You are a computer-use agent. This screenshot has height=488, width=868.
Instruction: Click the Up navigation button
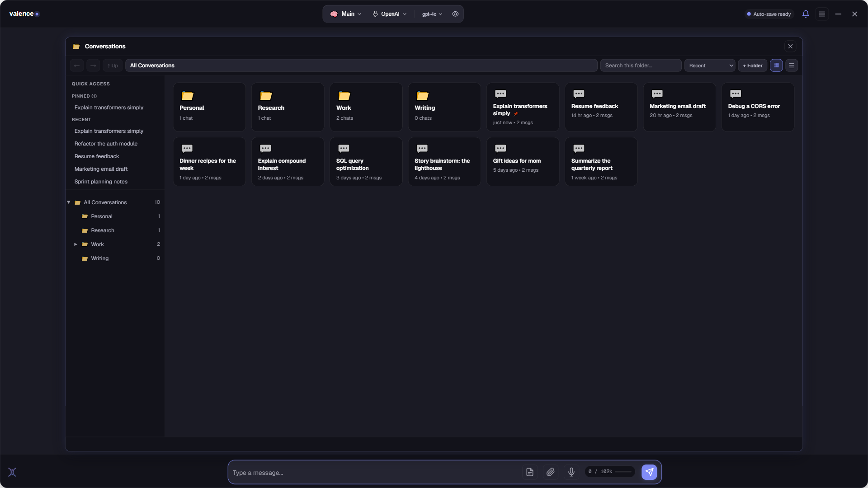tap(113, 66)
